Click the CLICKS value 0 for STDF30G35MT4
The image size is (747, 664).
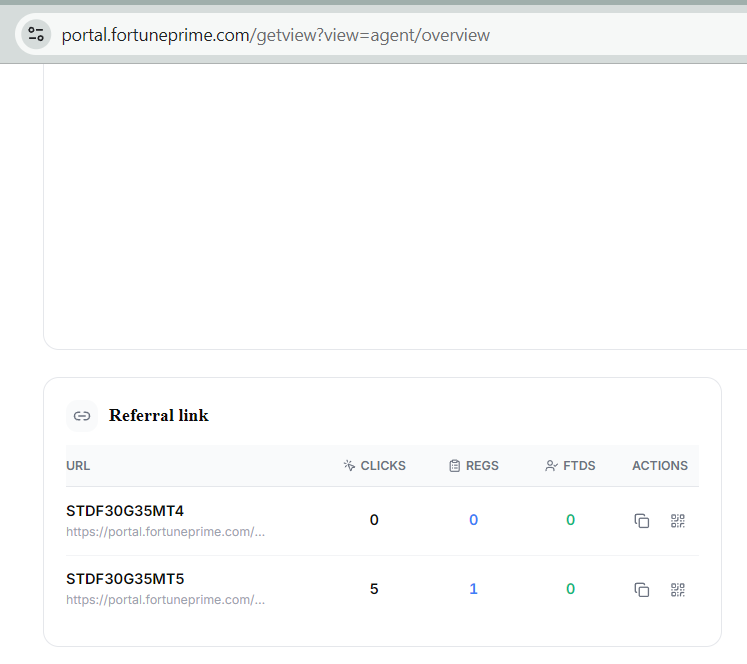(374, 520)
